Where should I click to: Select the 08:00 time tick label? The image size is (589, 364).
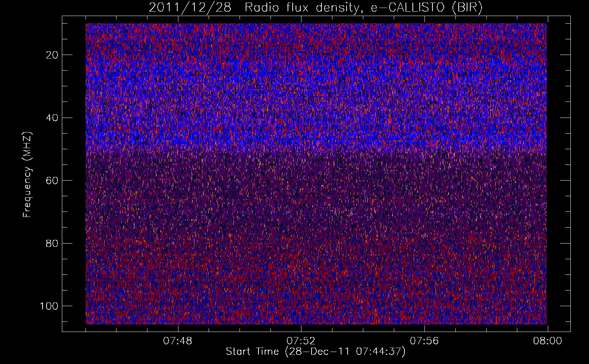[x=548, y=341]
